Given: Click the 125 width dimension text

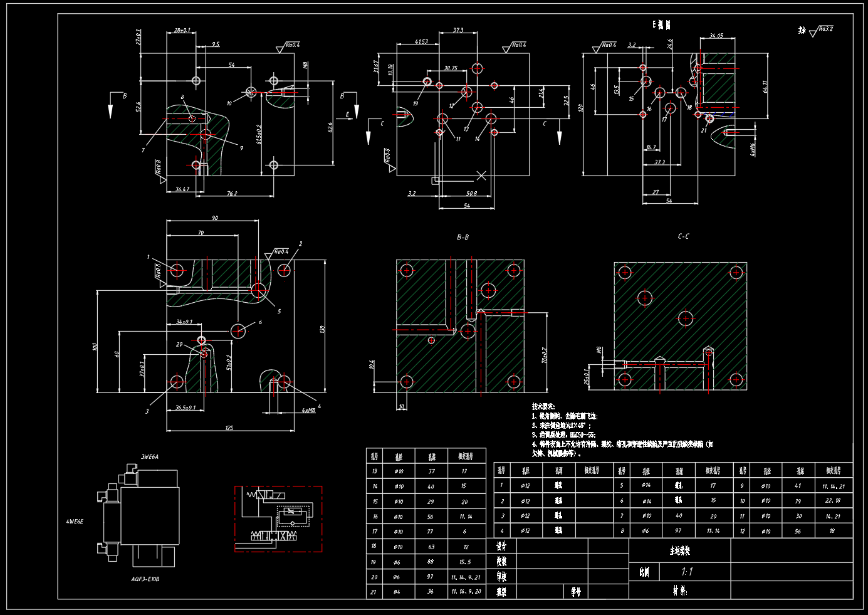Looking at the screenshot, I should point(229,428).
